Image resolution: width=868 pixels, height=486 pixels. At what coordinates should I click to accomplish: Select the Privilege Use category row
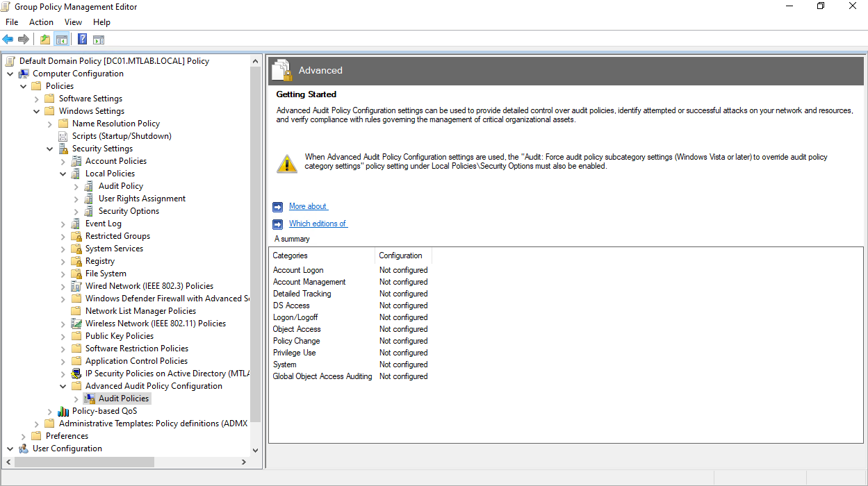[x=350, y=353]
